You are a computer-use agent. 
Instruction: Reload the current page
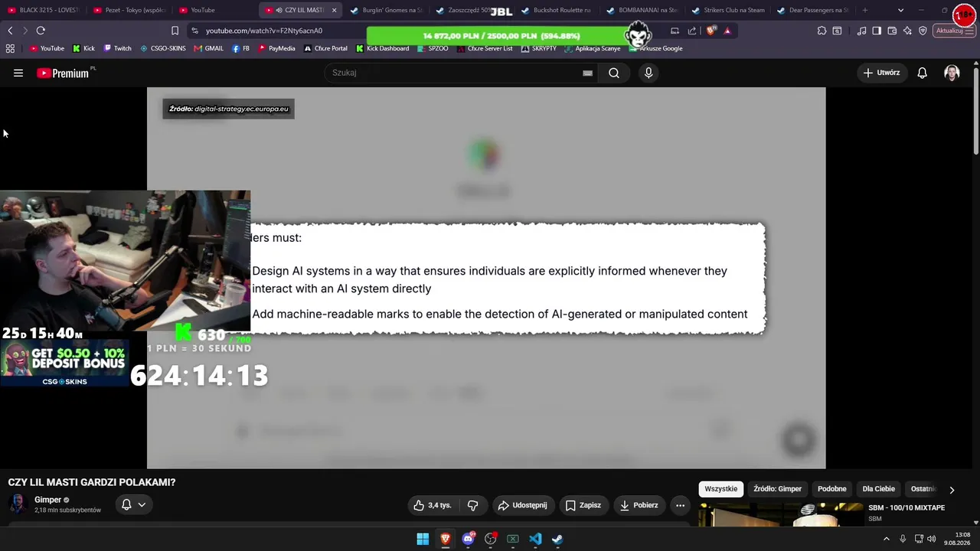pyautogui.click(x=41, y=31)
